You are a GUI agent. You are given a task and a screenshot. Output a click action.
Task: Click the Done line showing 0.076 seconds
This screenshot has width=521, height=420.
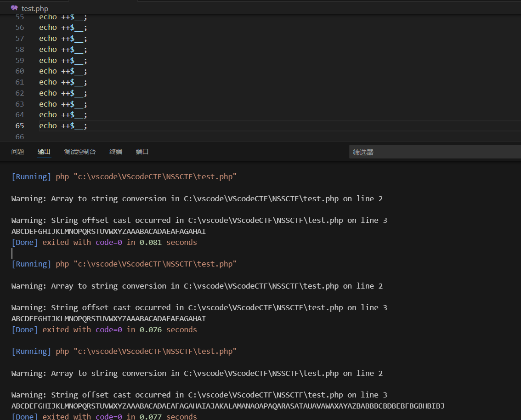tap(104, 330)
